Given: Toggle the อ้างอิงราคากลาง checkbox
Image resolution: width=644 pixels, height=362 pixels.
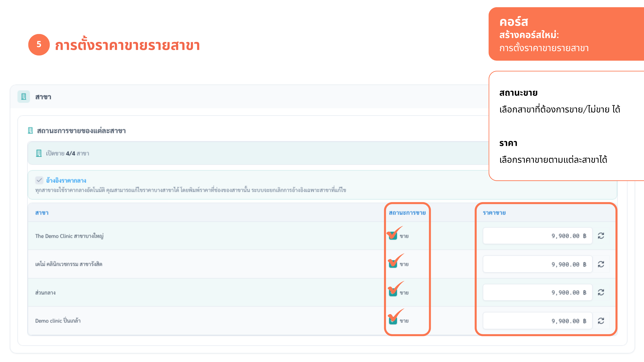Looking at the screenshot, I should 39,180.
